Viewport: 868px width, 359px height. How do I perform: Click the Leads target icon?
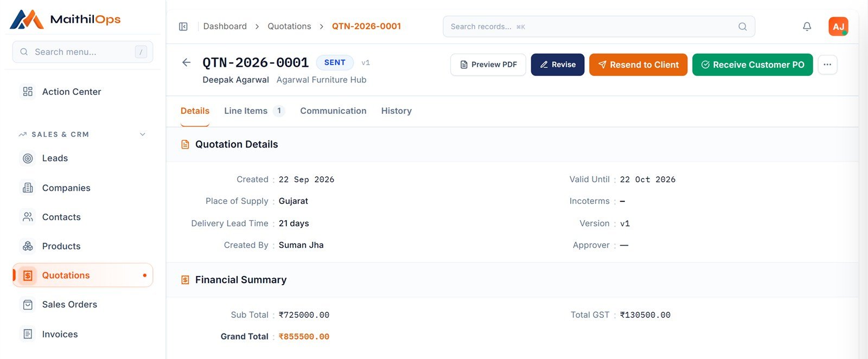pos(28,158)
